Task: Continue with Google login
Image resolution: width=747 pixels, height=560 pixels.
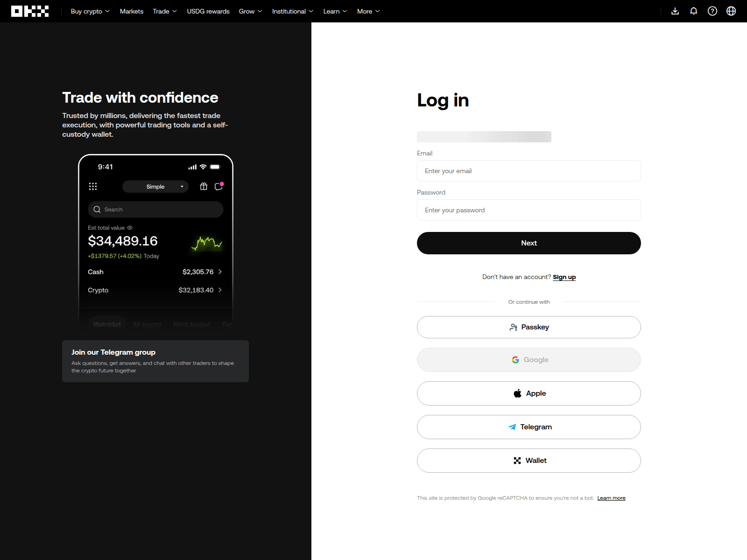Action: (x=529, y=360)
